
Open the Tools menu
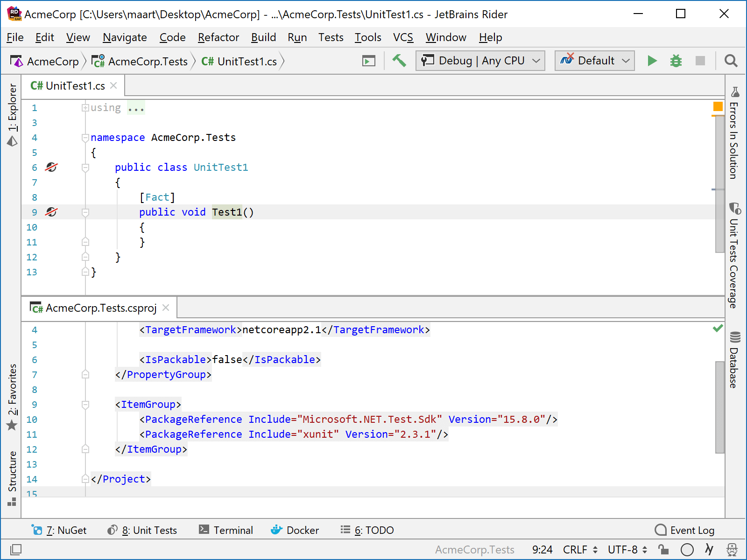368,37
